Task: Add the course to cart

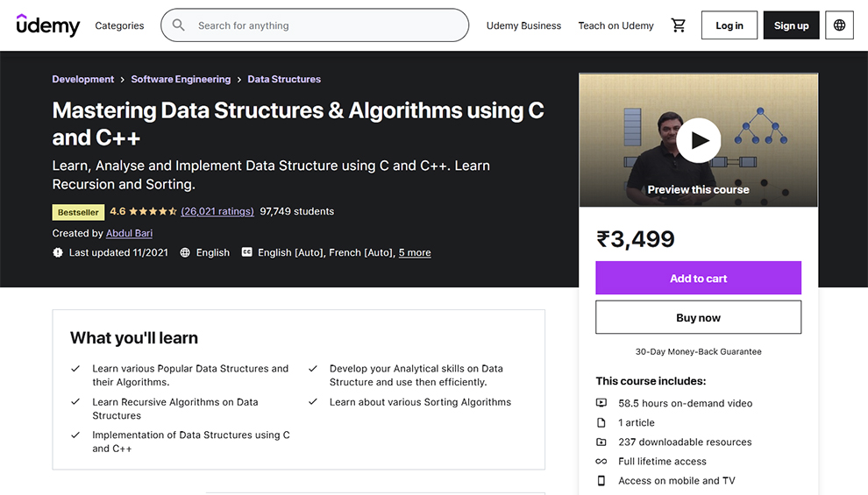Action: (698, 278)
